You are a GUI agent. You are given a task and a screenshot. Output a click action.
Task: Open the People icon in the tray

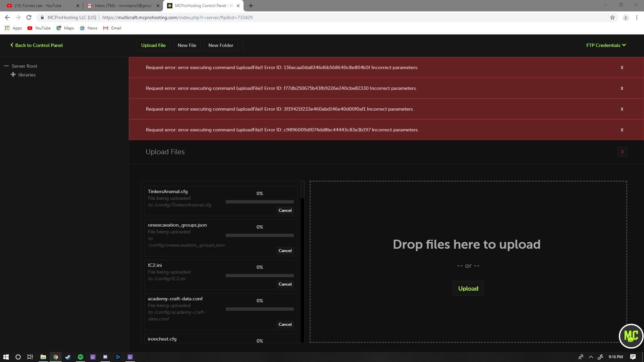pyautogui.click(x=581, y=357)
